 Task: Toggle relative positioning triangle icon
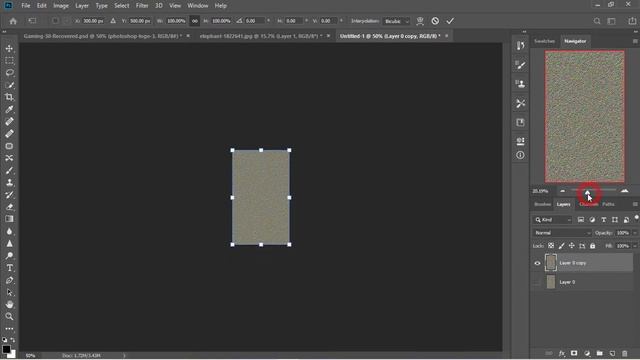coord(113,21)
